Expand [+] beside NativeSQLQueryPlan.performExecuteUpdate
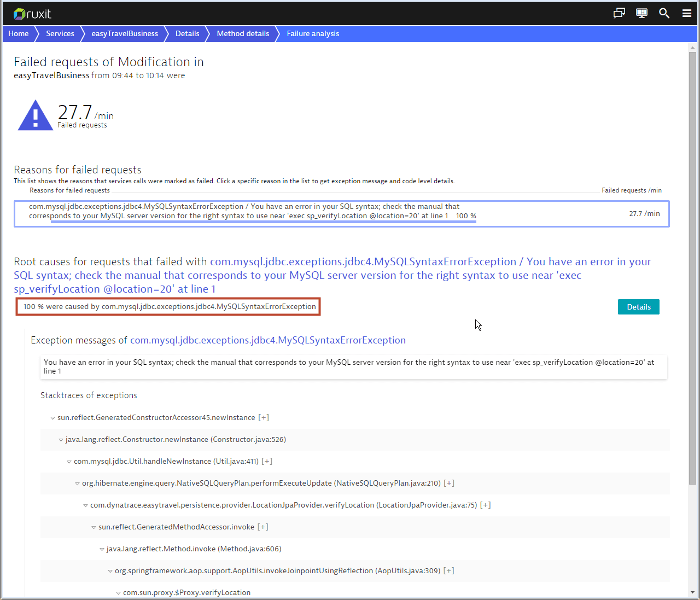The height and width of the screenshot is (600, 700). click(449, 483)
